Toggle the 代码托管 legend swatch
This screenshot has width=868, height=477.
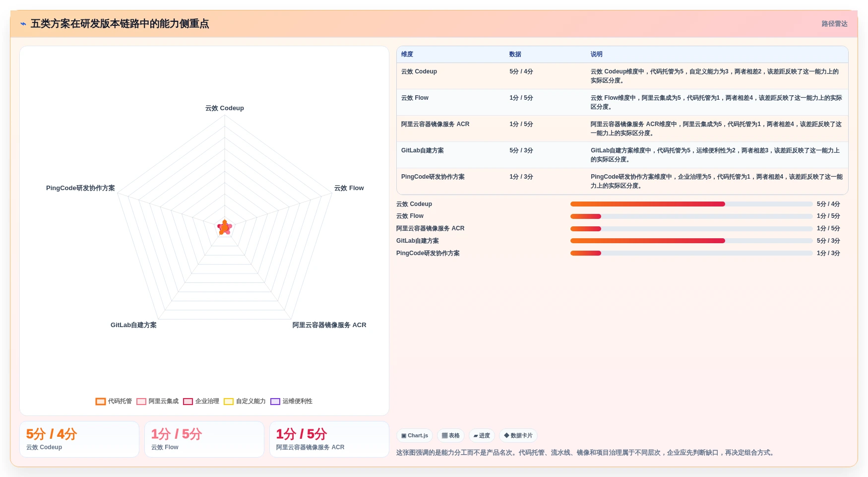[x=101, y=402]
